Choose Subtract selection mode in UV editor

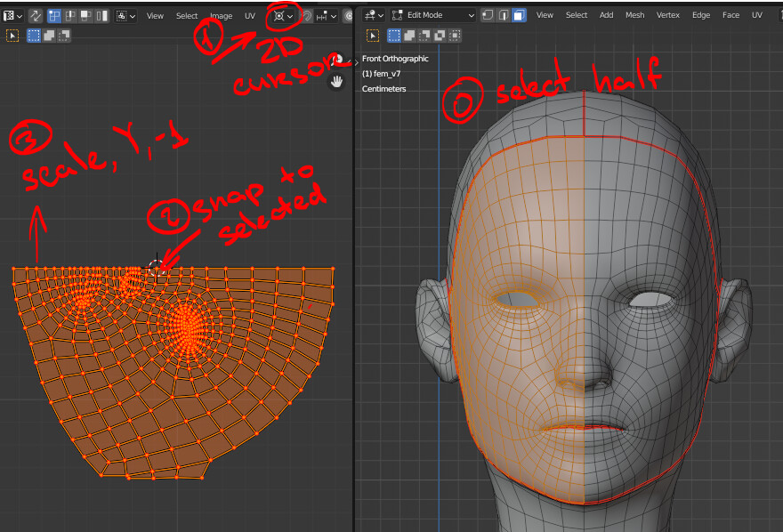pyautogui.click(x=64, y=36)
